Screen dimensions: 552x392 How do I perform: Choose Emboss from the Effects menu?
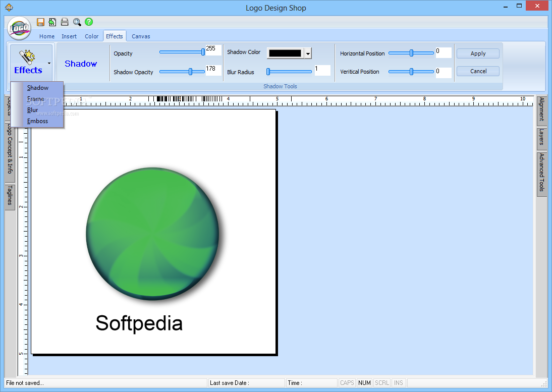37,121
